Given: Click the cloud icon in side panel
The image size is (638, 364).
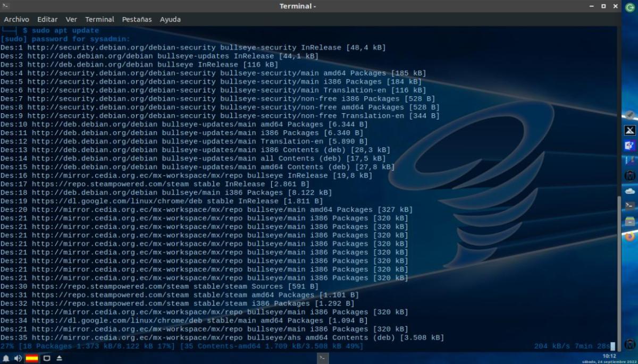Looking at the screenshot, I should point(630,191).
